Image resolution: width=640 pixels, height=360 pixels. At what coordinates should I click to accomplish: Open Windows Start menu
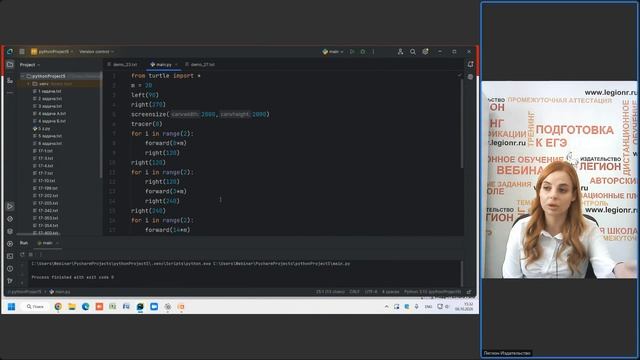tap(11, 307)
